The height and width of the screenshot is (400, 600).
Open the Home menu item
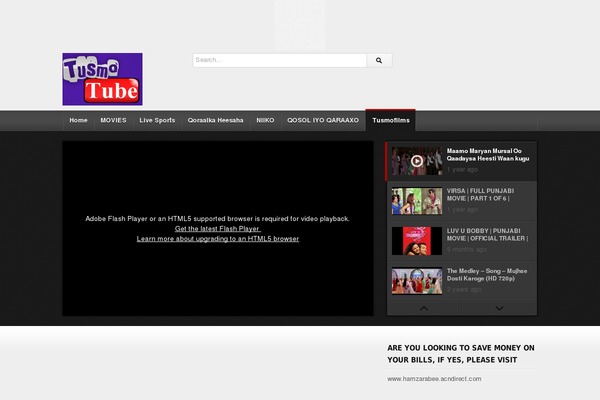click(x=78, y=120)
